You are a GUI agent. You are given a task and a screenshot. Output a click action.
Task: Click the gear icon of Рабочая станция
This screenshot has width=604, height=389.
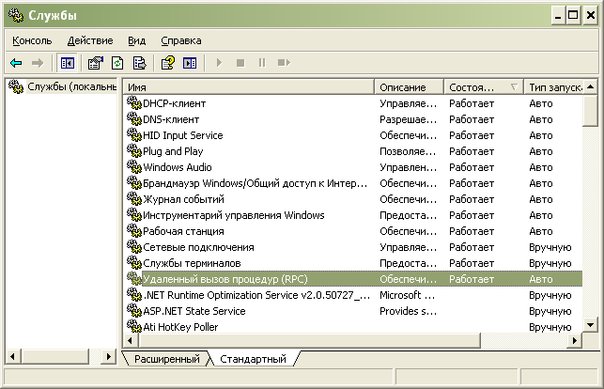tap(134, 231)
